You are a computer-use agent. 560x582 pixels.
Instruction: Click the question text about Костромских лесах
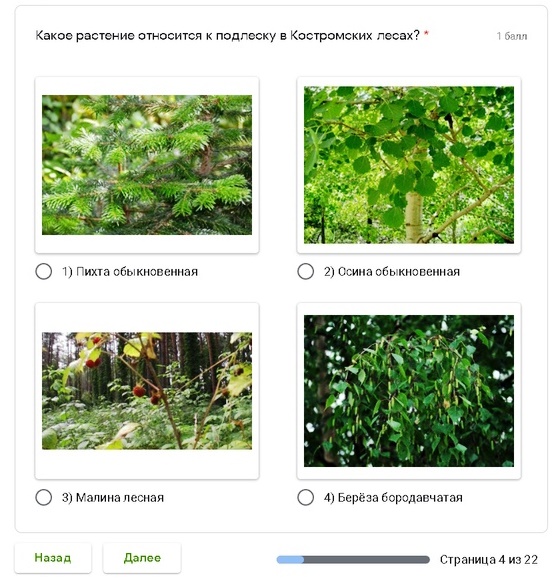pos(227,36)
